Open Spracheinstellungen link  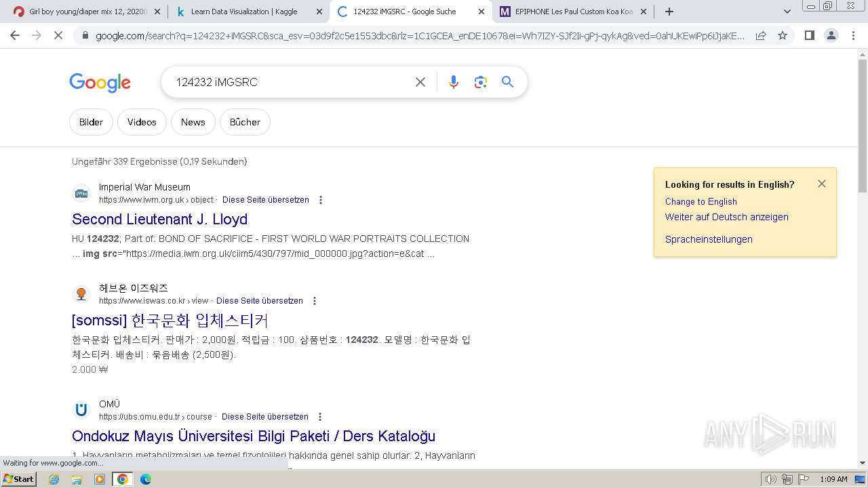[x=709, y=239]
